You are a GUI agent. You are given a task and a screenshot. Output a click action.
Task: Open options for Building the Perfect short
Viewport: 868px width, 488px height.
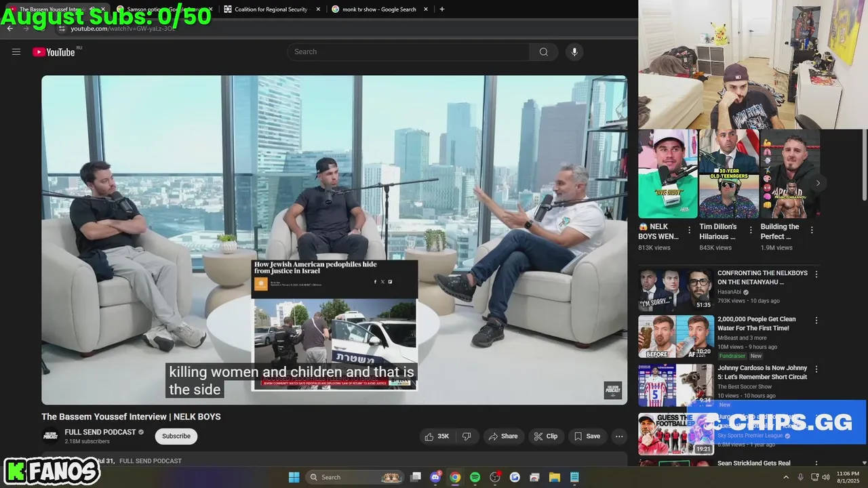[x=812, y=230]
